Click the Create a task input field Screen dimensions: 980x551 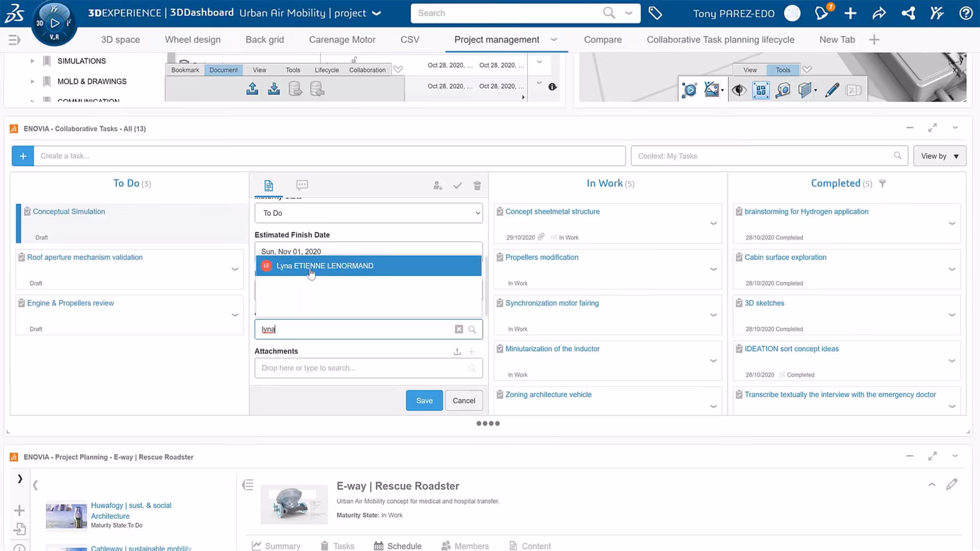coord(330,156)
